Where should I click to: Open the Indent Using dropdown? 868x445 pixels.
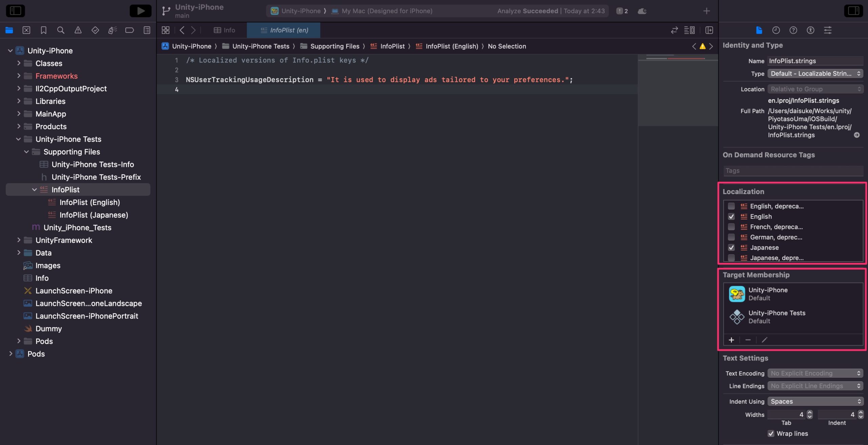pos(815,401)
